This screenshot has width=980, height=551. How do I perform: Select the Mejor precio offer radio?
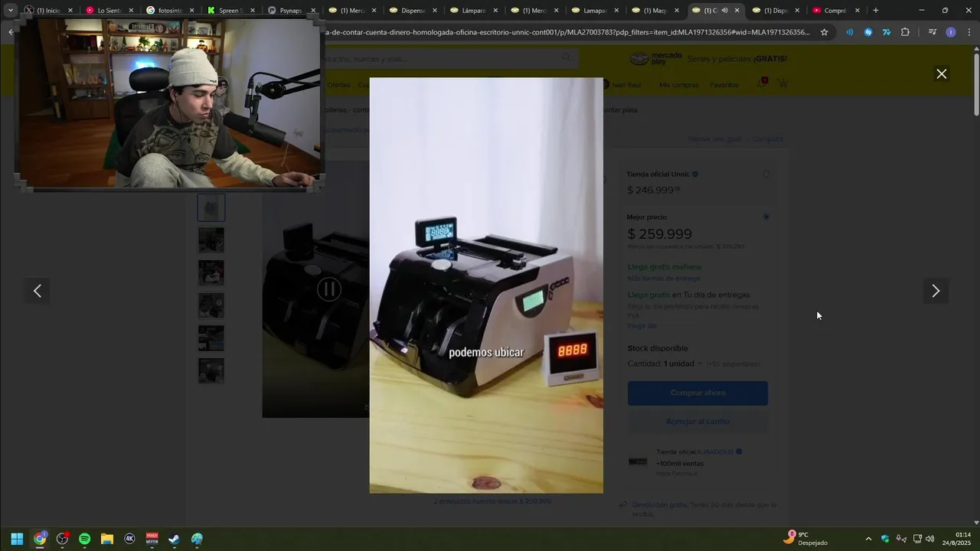tap(766, 217)
